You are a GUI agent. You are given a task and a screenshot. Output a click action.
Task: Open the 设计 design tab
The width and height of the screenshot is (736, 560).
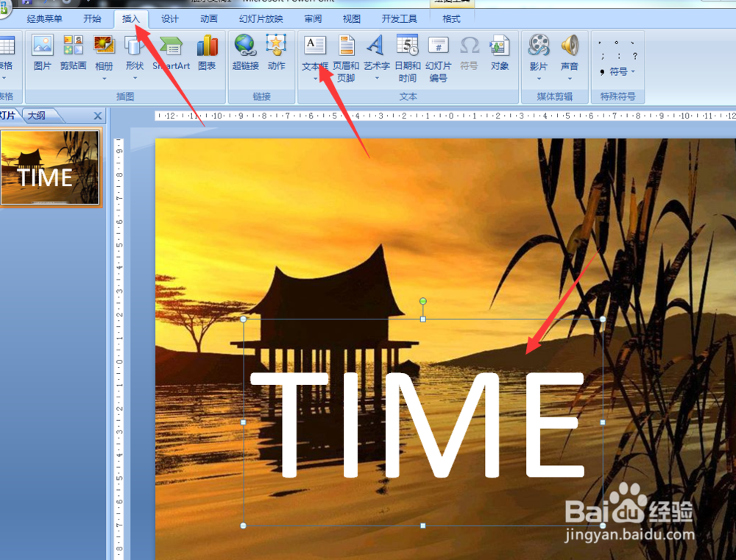(x=170, y=19)
